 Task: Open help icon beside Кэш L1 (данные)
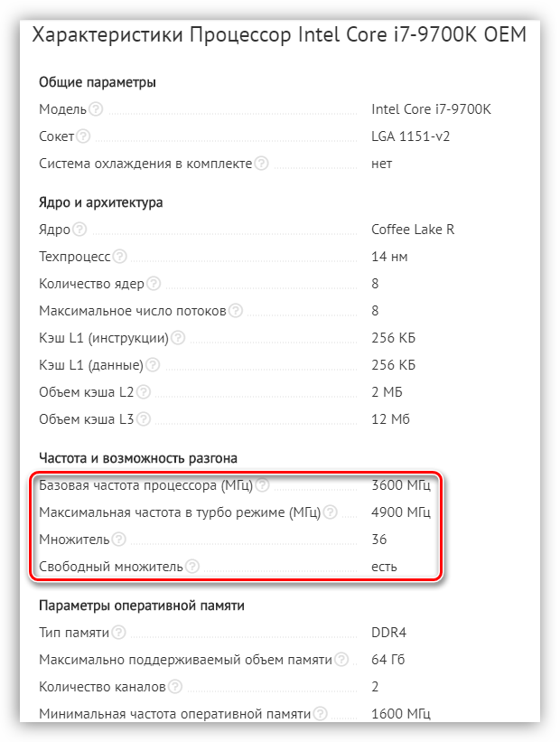[x=153, y=365]
